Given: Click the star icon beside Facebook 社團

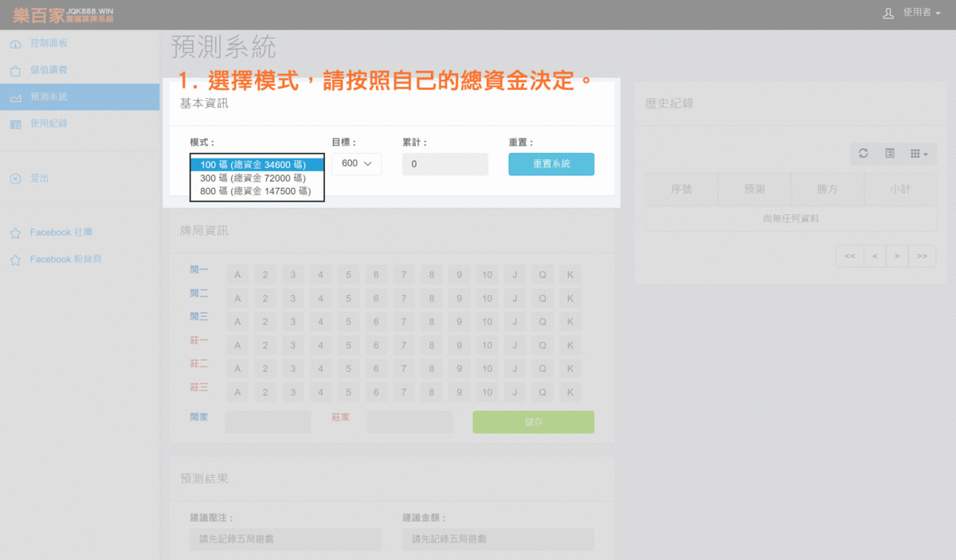Looking at the screenshot, I should 15,233.
